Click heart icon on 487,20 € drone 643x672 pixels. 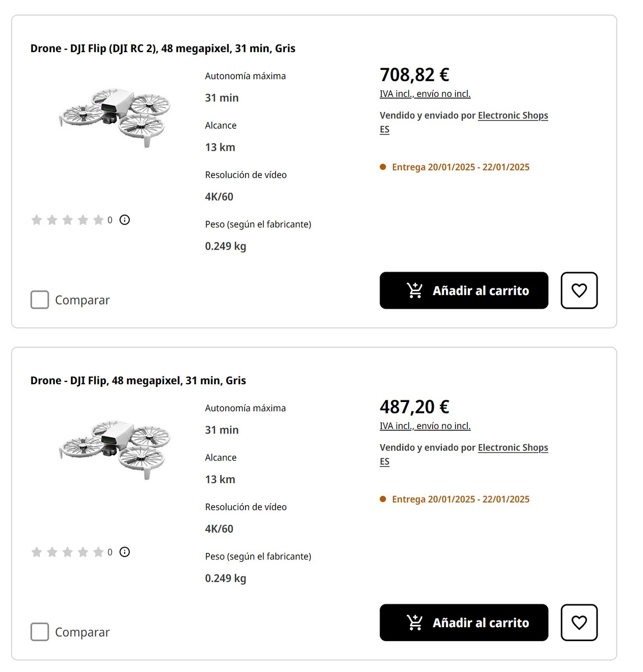(x=579, y=622)
